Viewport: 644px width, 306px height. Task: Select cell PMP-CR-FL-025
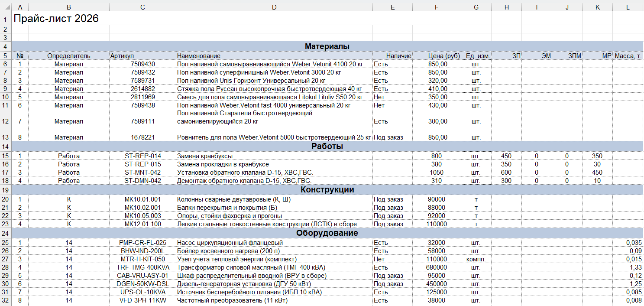(142, 243)
